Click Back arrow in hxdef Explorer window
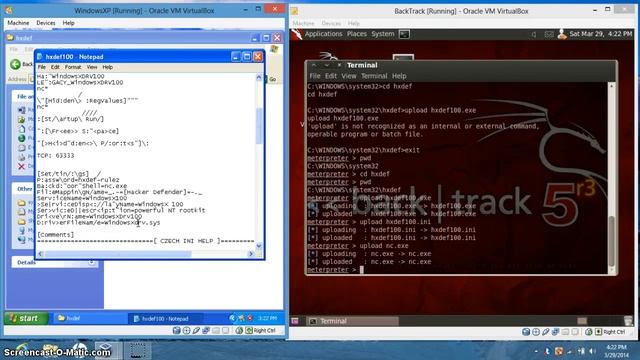Image resolution: width=640 pixels, height=360 pixels. (16, 64)
